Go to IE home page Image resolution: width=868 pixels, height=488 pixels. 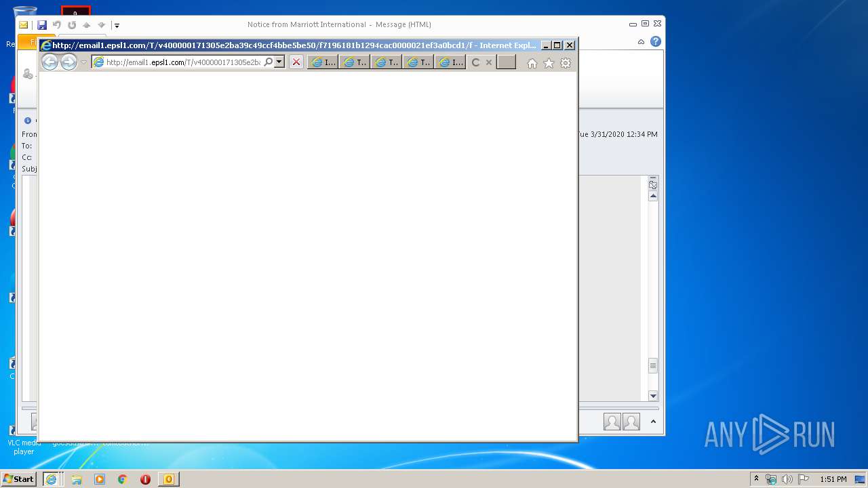tap(532, 63)
